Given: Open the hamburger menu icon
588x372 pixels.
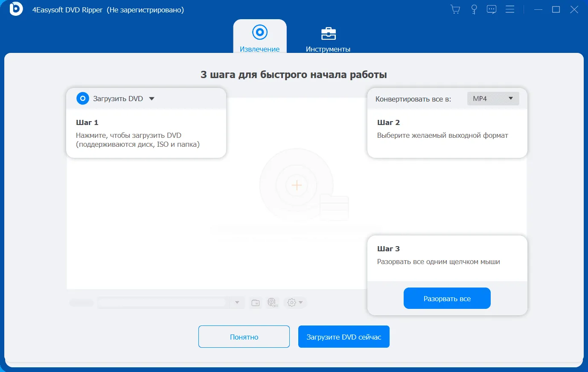Looking at the screenshot, I should coord(510,9).
